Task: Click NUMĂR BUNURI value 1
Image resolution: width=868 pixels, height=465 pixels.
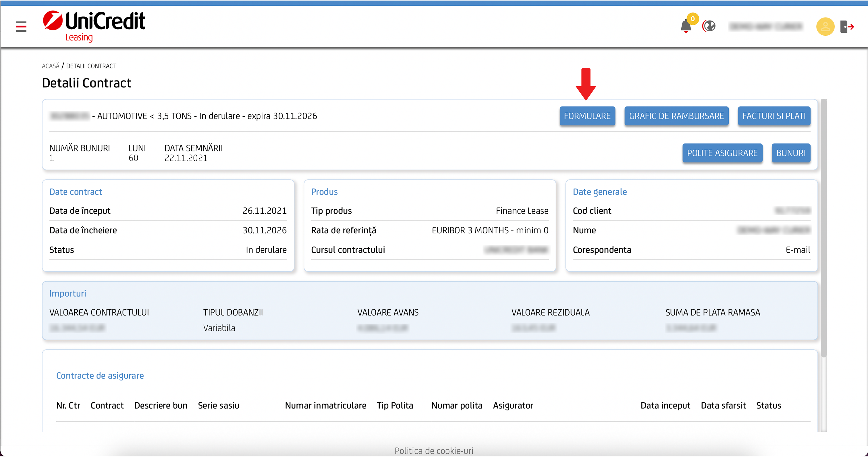Action: pyautogui.click(x=51, y=158)
